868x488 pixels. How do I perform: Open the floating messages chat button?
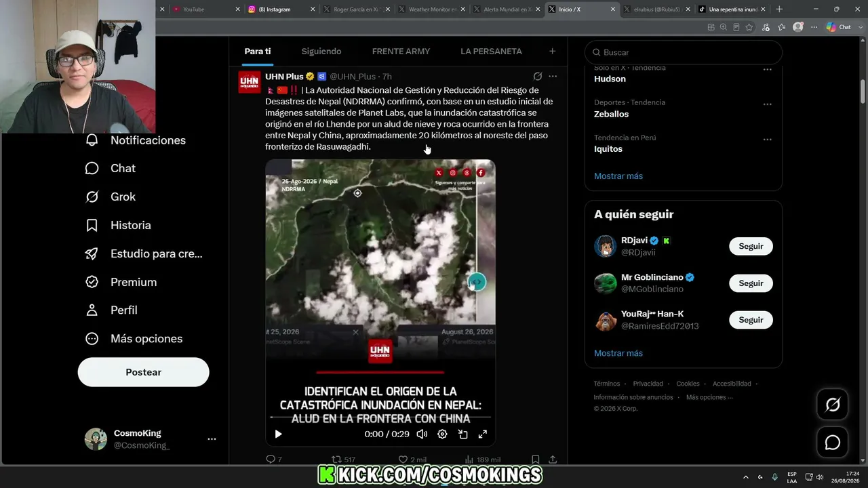click(x=832, y=443)
